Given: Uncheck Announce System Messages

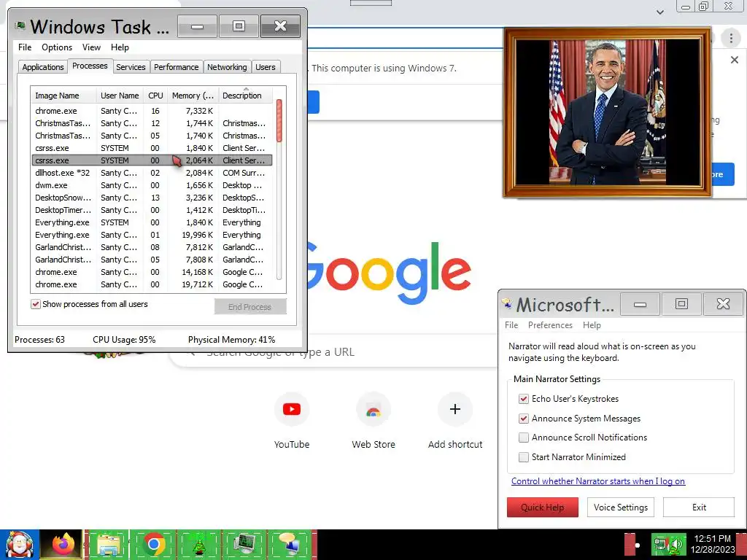Looking at the screenshot, I should [x=524, y=419].
